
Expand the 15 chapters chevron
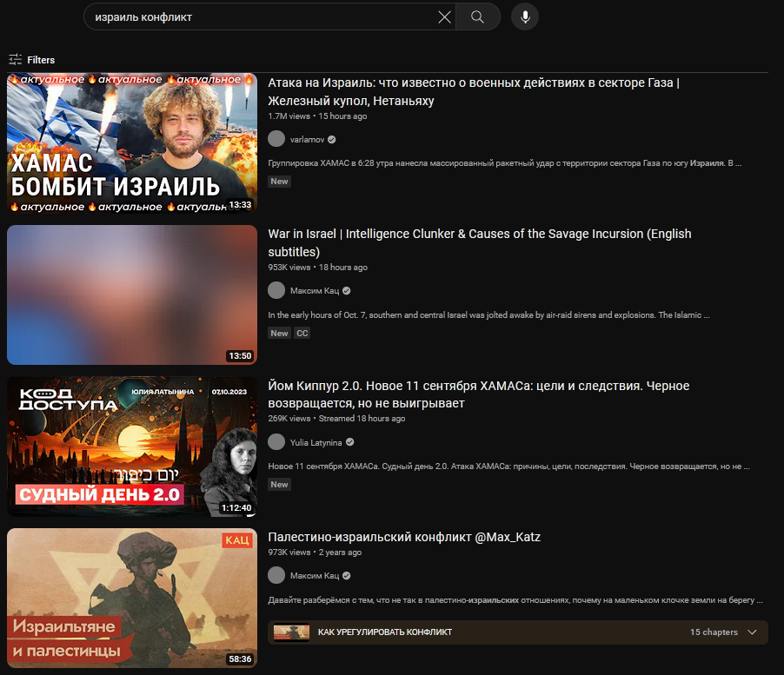(x=752, y=632)
